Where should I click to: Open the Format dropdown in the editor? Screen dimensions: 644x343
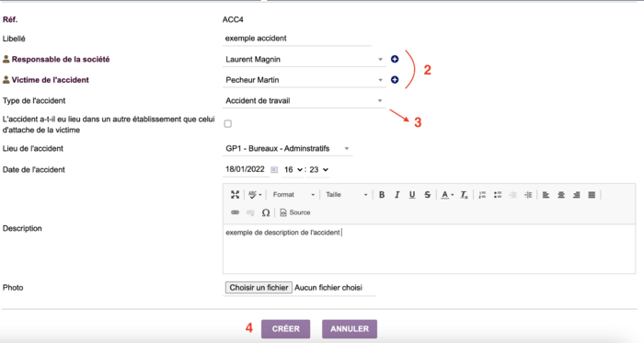click(x=293, y=195)
